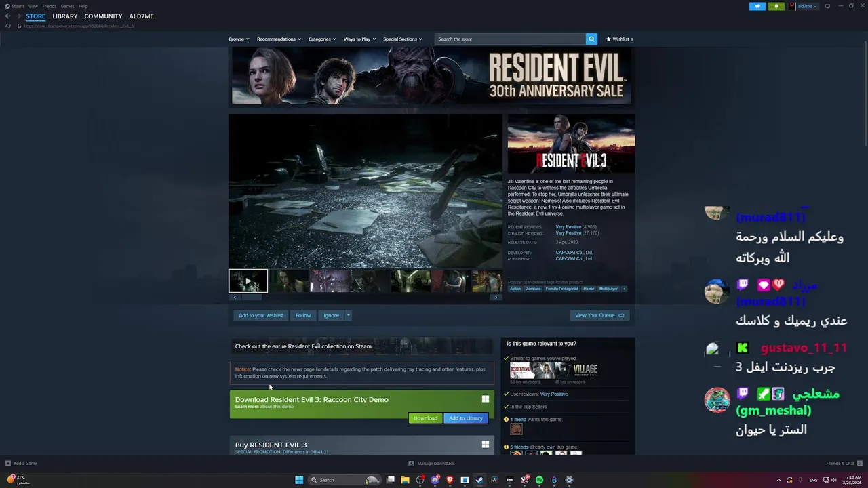Image resolution: width=868 pixels, height=488 pixels.
Task: Open the Wishlist link in store nav
Action: 619,39
